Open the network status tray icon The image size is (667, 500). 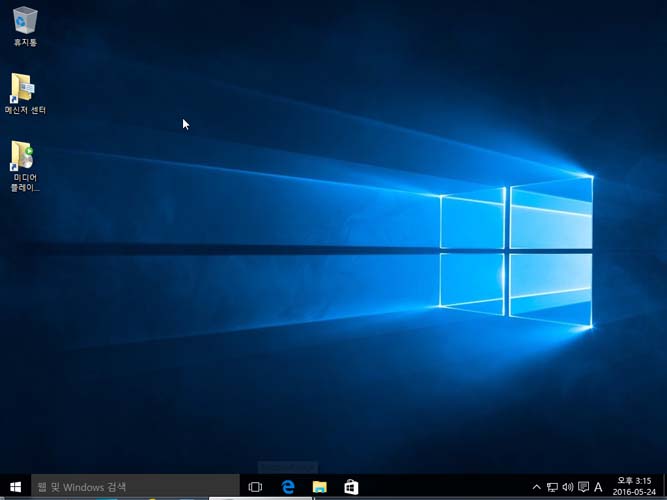coord(552,487)
